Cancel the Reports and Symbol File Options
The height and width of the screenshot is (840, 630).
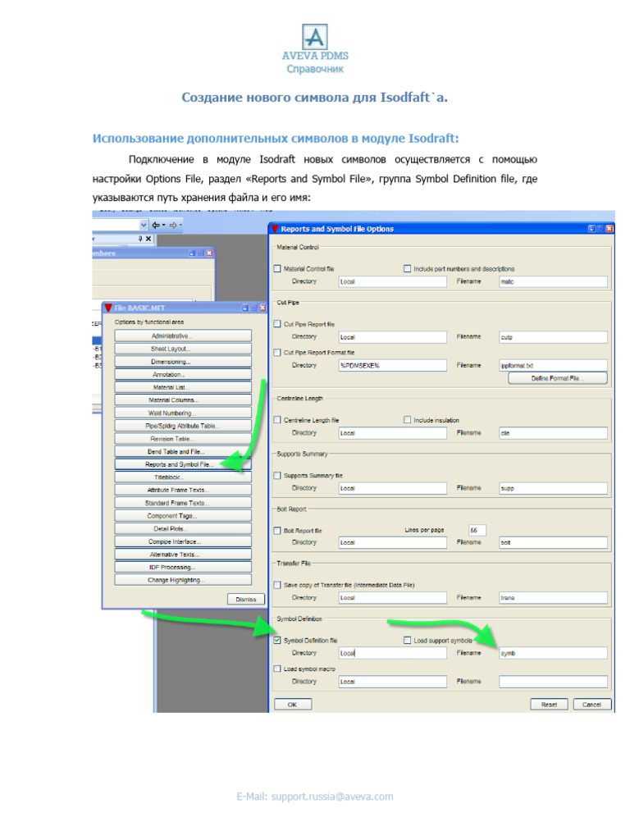click(x=592, y=705)
